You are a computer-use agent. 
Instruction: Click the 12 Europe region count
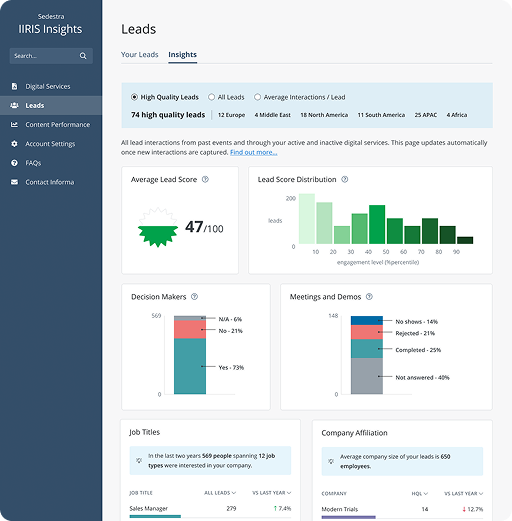click(231, 115)
